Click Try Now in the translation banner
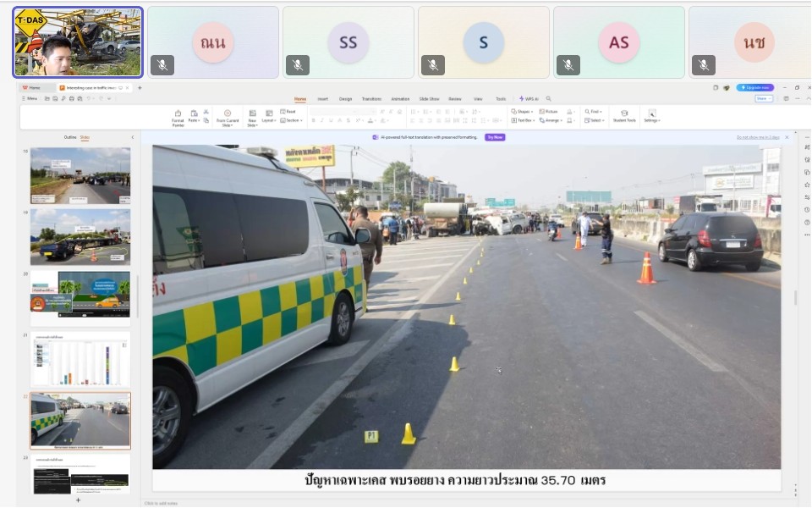 point(495,137)
